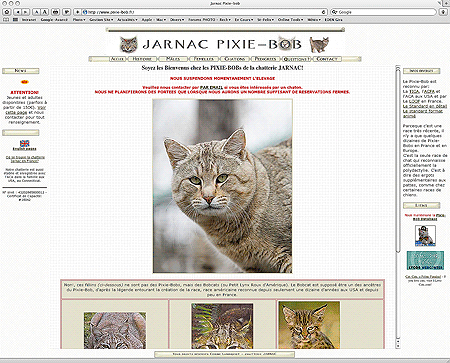Click the cat face logo left of title

pos(129,44)
